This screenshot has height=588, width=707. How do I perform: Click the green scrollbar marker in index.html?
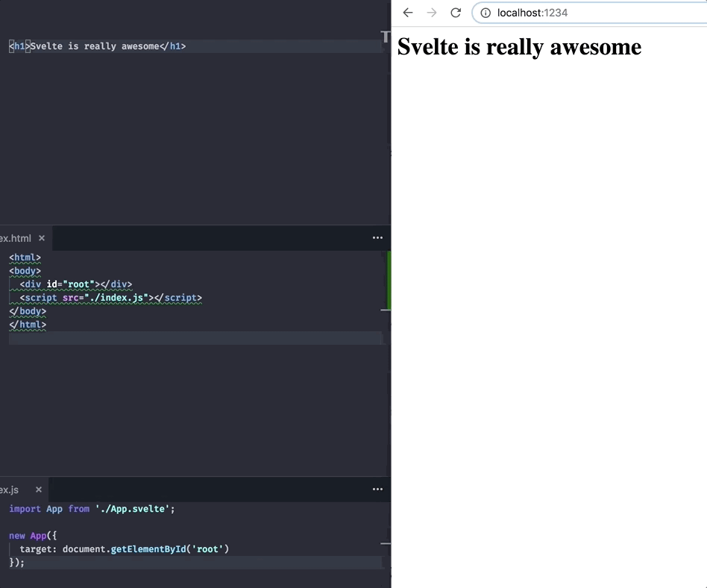(x=389, y=281)
